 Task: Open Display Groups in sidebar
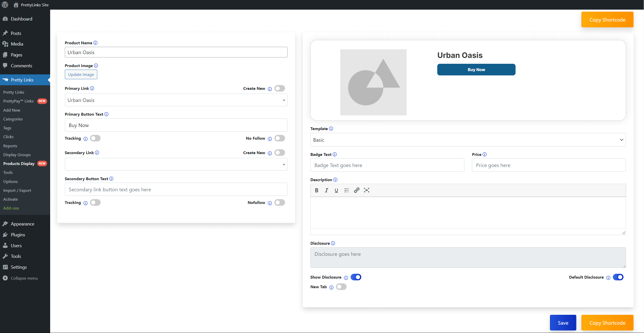(x=17, y=155)
